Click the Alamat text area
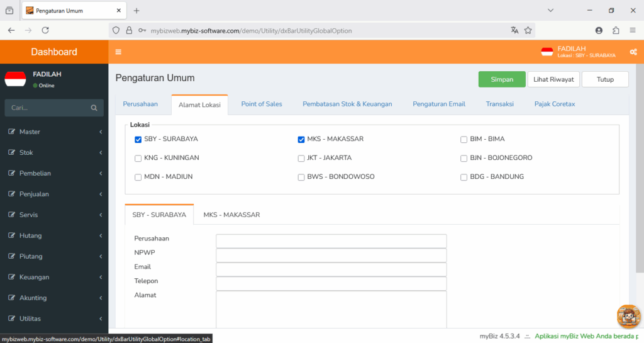 coord(331,309)
